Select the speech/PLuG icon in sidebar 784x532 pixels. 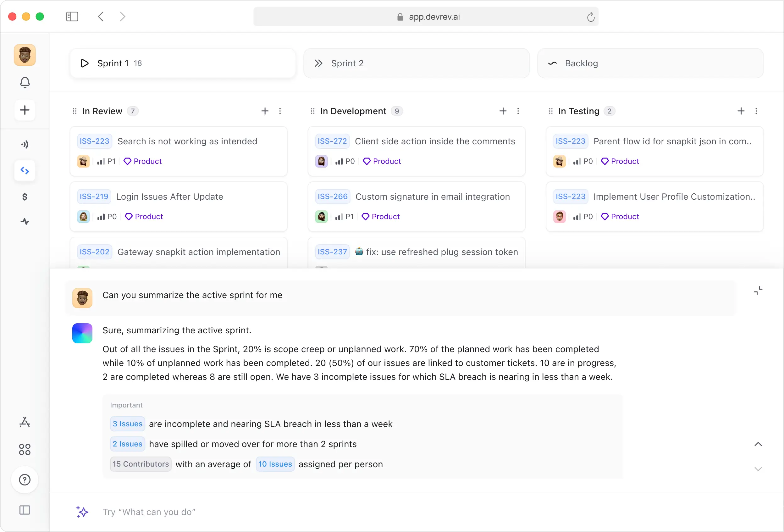click(25, 144)
